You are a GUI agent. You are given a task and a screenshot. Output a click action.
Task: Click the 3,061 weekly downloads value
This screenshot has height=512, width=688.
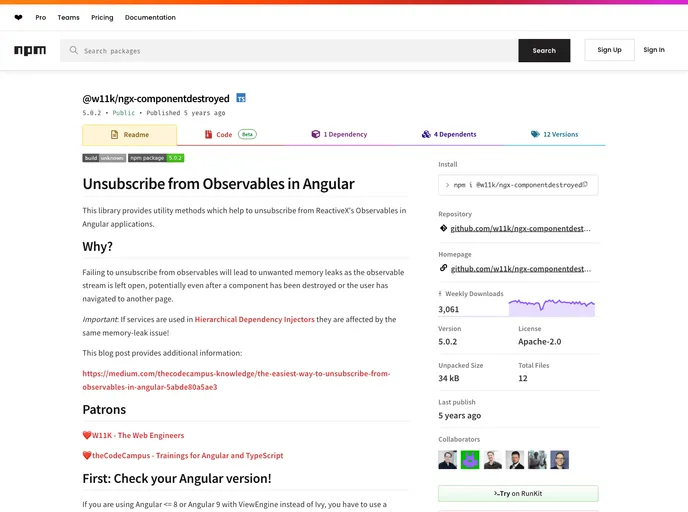[448, 309]
